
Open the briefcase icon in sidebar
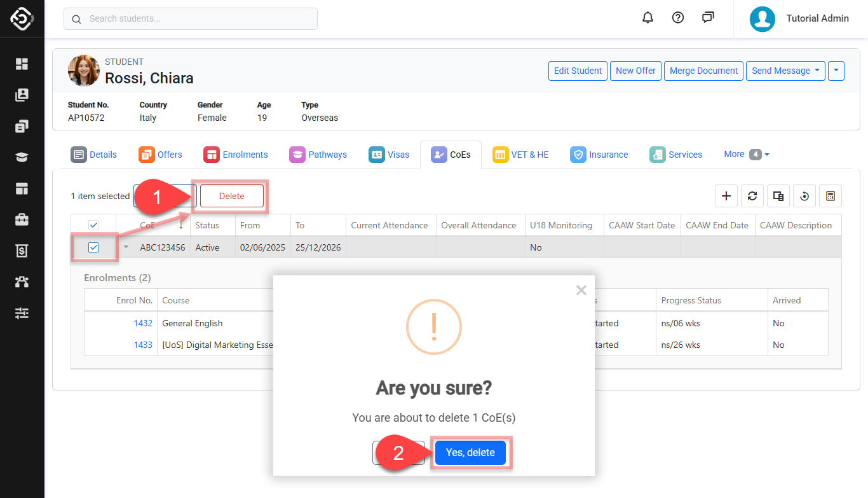tap(22, 220)
